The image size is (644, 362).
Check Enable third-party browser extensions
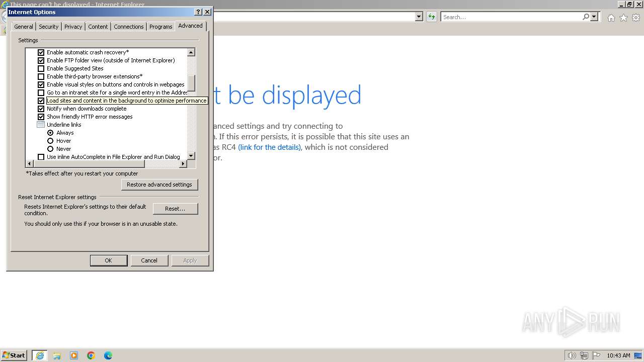[41, 76]
